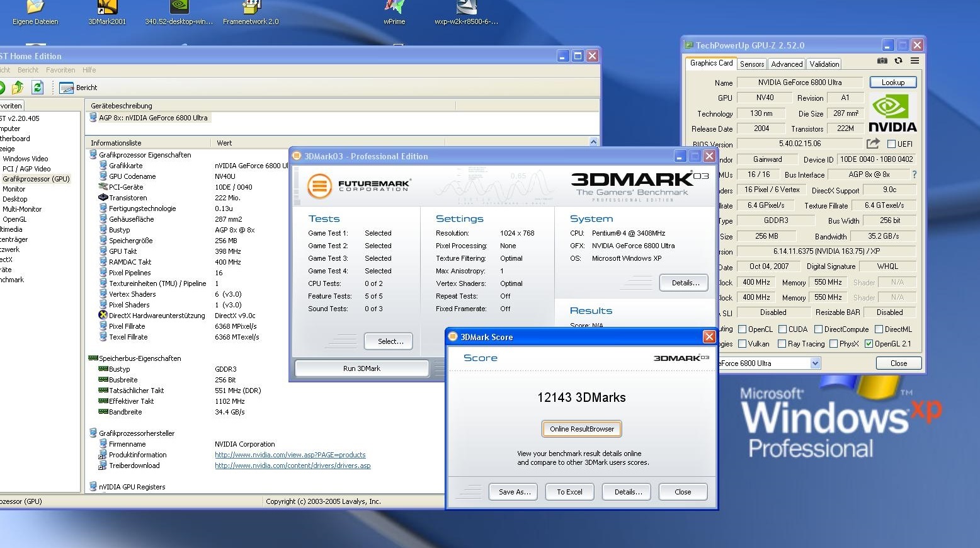The width and height of the screenshot is (980, 548).
Task: Click the refresh page toolbar icon in Home Edition
Action: (37, 88)
